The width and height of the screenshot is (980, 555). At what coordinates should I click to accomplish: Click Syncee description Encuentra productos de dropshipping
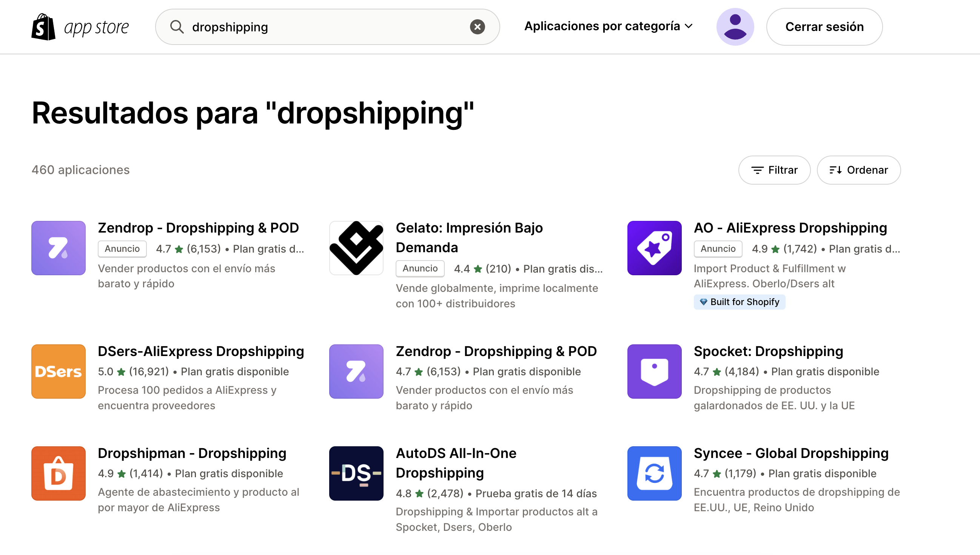(x=797, y=500)
